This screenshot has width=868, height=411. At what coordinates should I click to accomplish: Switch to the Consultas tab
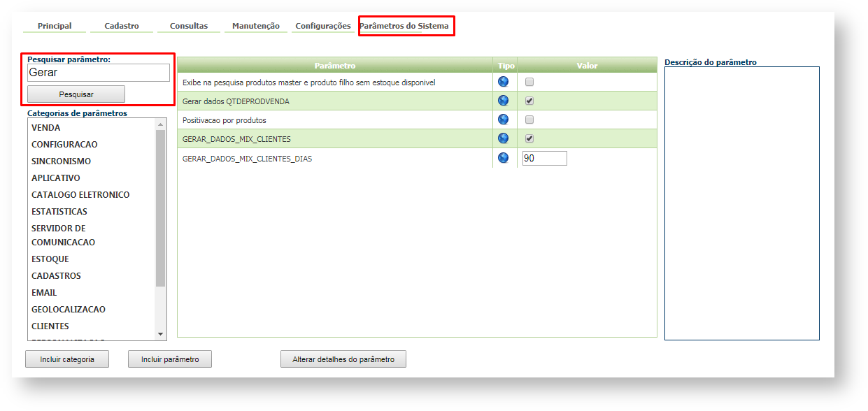click(x=189, y=26)
